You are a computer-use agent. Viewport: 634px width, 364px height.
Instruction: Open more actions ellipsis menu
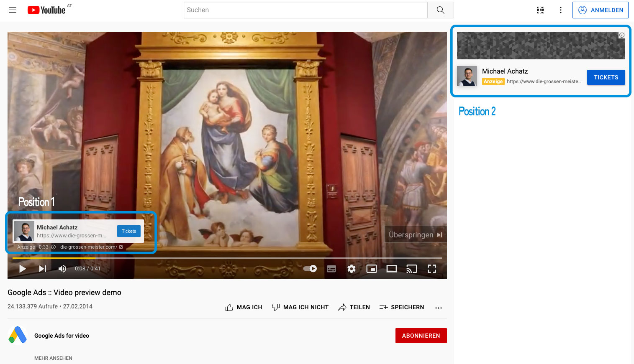439,308
